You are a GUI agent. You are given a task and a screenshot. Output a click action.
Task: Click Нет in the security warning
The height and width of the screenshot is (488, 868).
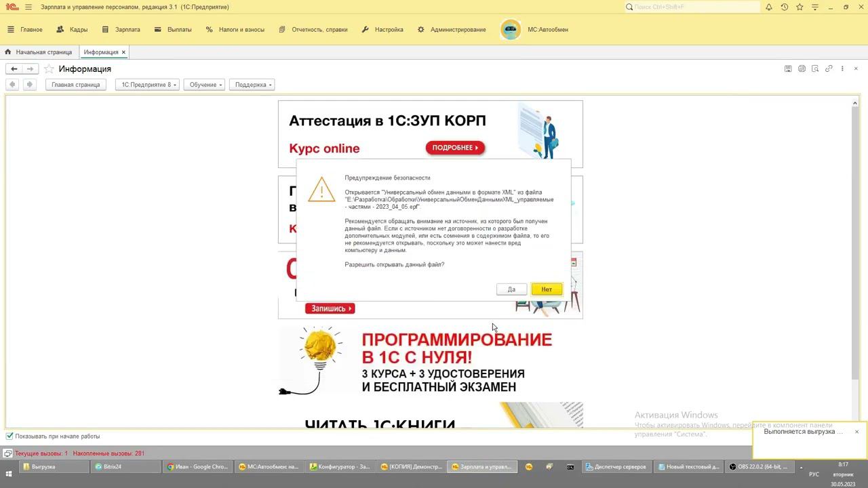[547, 289]
